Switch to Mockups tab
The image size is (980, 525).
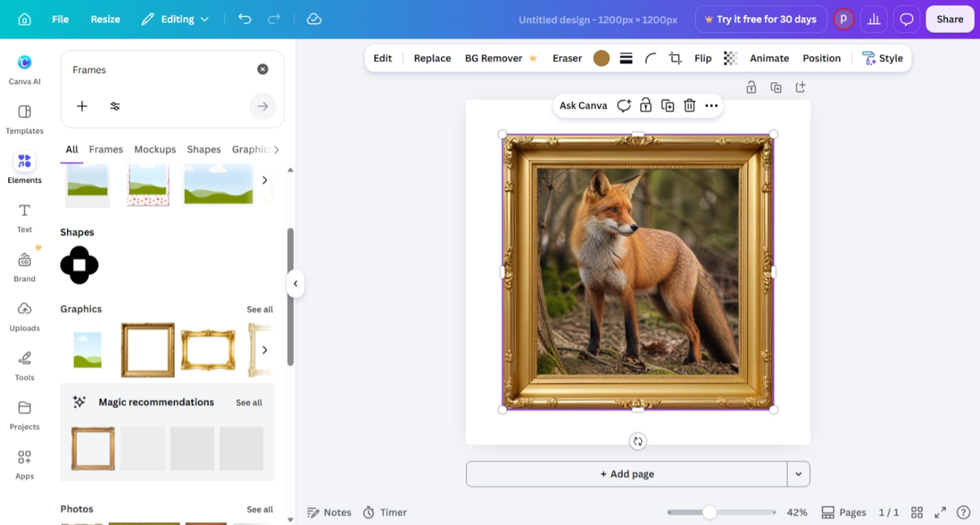pyautogui.click(x=155, y=149)
